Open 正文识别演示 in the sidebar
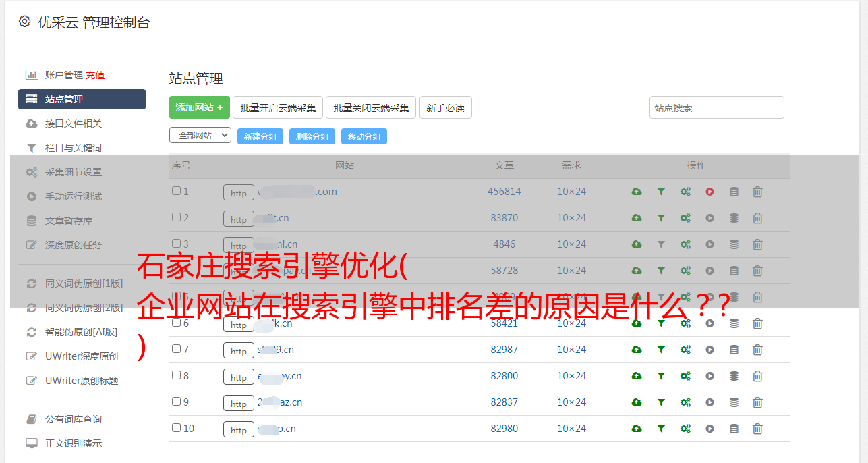The width and height of the screenshot is (868, 463). coord(74,443)
